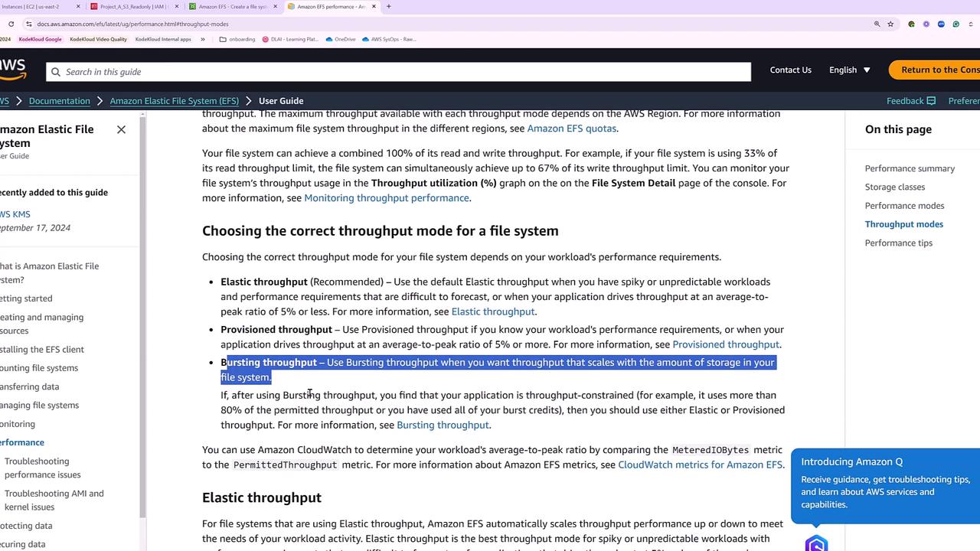The image size is (980, 551).
Task: Open the KodeKloud Video Quality bookmark
Action: 98,39
